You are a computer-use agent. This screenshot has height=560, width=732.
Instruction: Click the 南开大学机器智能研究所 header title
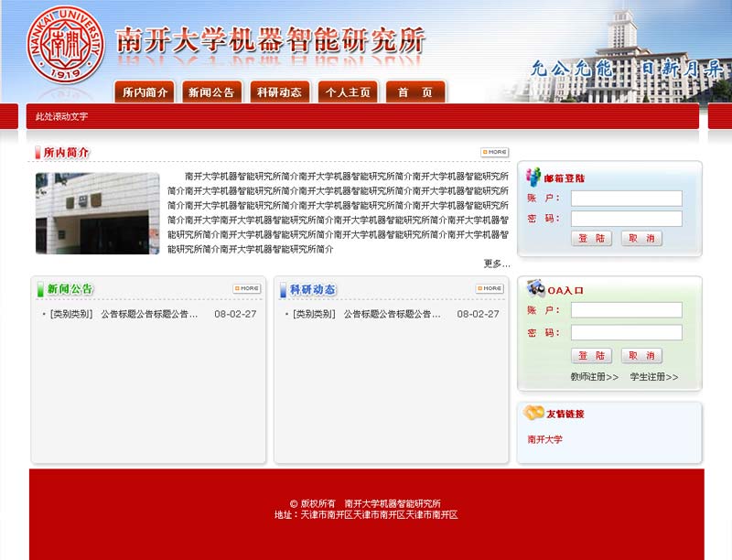[270, 40]
